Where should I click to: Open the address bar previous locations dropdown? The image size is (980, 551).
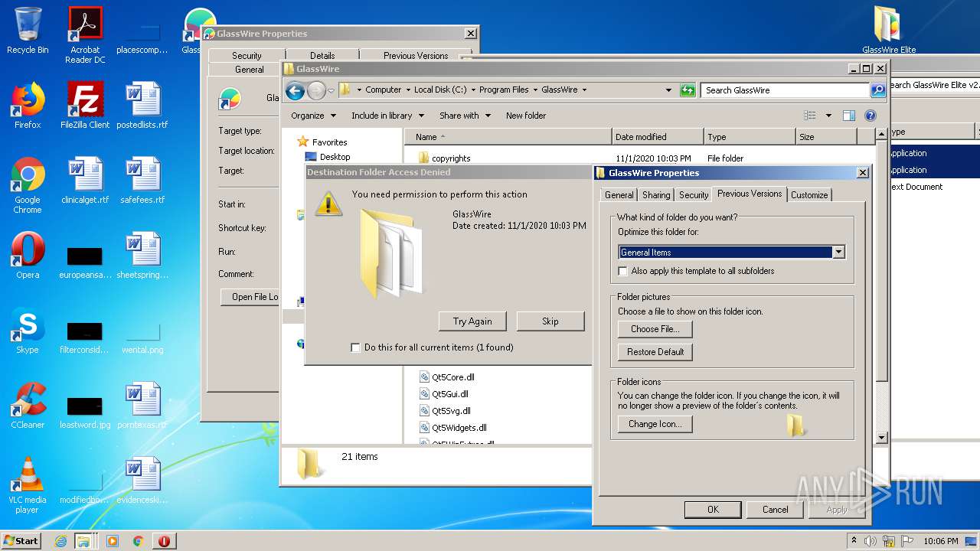pyautogui.click(x=668, y=90)
